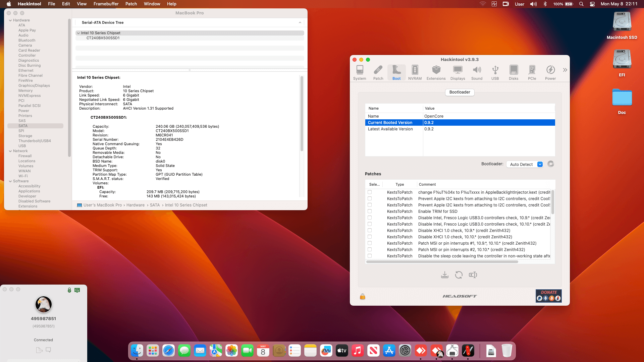Click Hardware in the path bar

136,205
